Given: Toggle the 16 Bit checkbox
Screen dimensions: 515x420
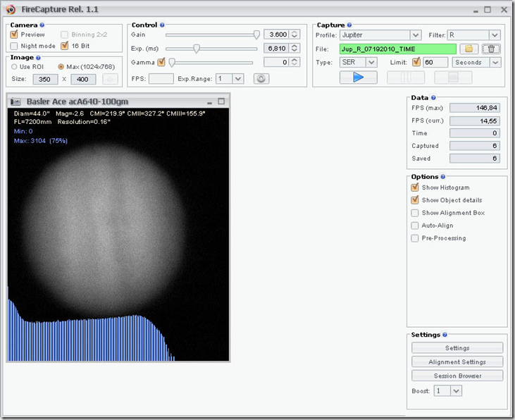Looking at the screenshot, I should click(x=64, y=45).
